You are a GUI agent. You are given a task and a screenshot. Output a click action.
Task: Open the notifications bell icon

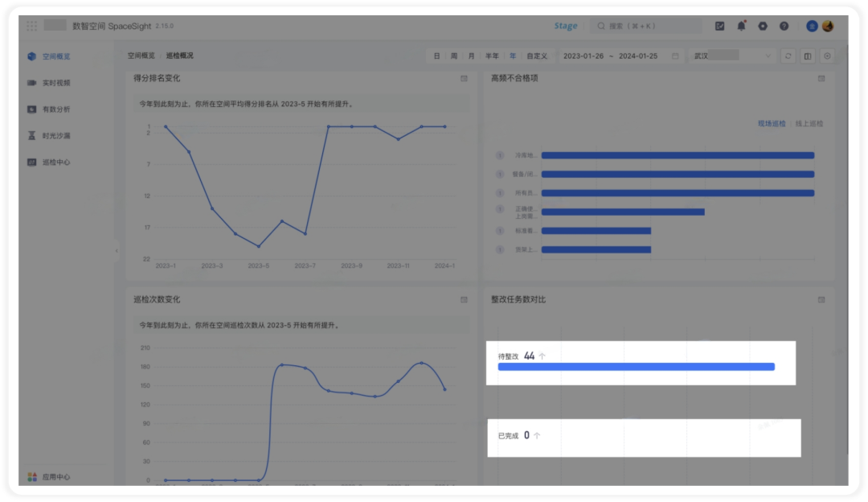[741, 26]
